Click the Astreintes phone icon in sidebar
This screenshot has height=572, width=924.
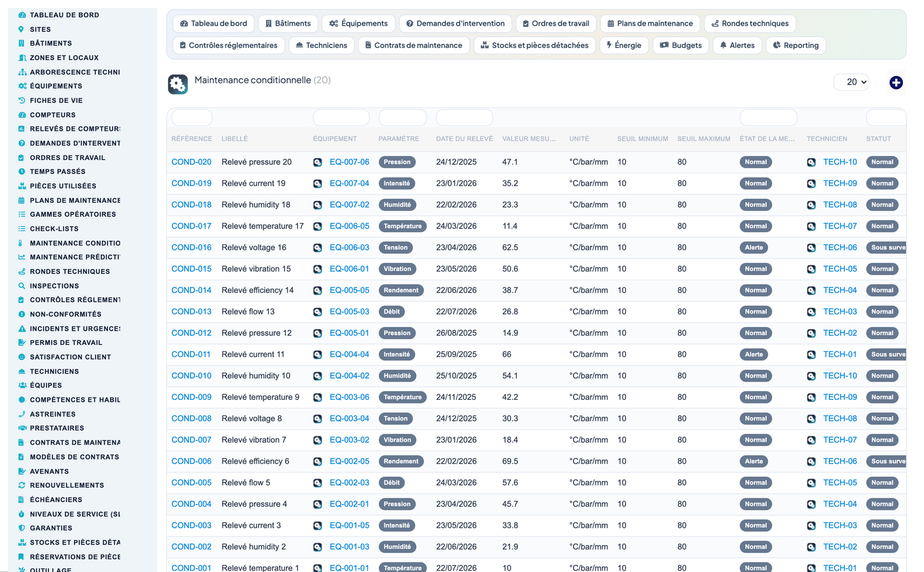(x=22, y=414)
